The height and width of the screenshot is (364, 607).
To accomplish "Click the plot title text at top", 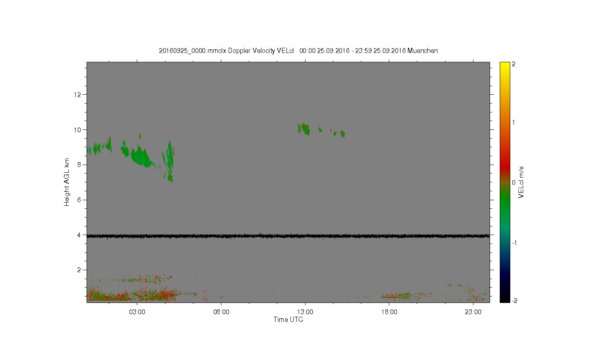I will click(298, 51).
